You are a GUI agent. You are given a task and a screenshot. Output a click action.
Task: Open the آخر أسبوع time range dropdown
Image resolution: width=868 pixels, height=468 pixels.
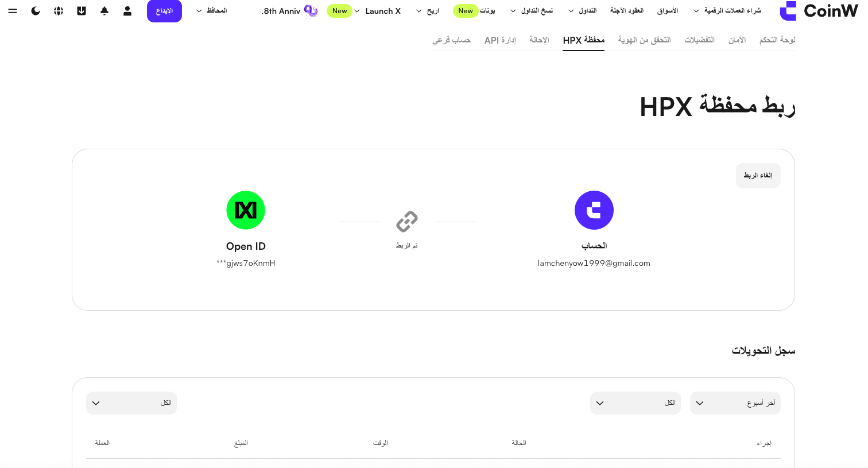pyautogui.click(x=735, y=403)
